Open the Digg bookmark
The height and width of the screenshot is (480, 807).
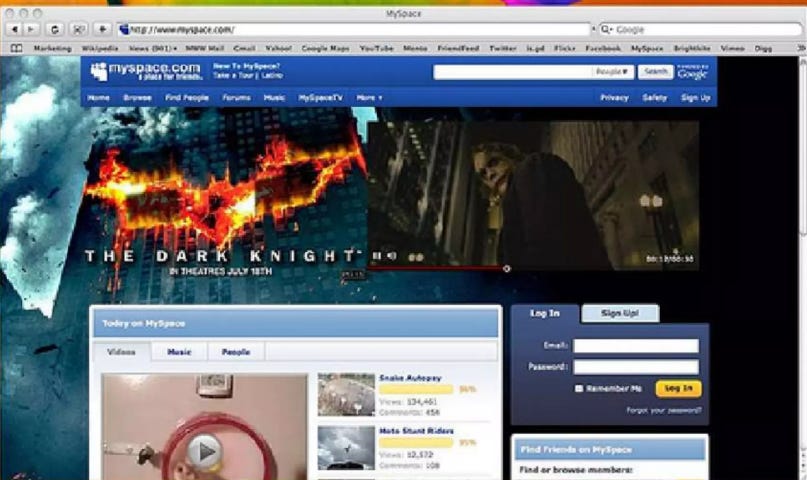click(x=763, y=48)
